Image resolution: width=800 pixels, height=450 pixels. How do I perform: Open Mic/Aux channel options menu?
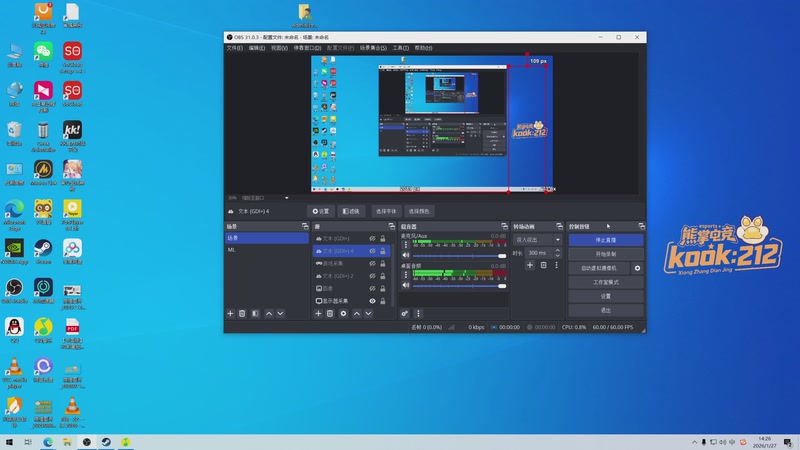point(406,245)
